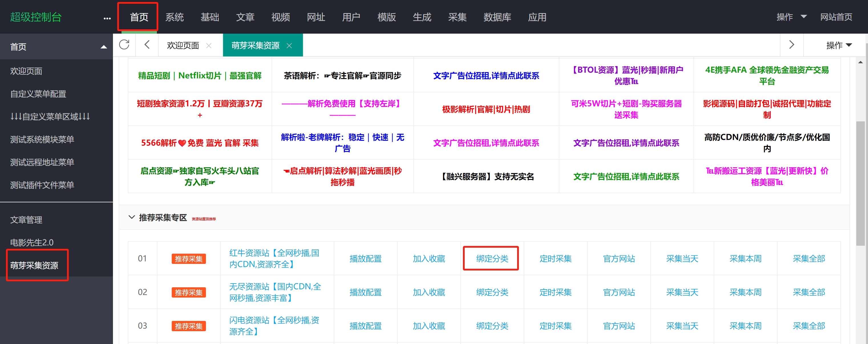Close the 欢迎页面 tab
The width and height of the screenshot is (868, 344).
pyautogui.click(x=209, y=46)
